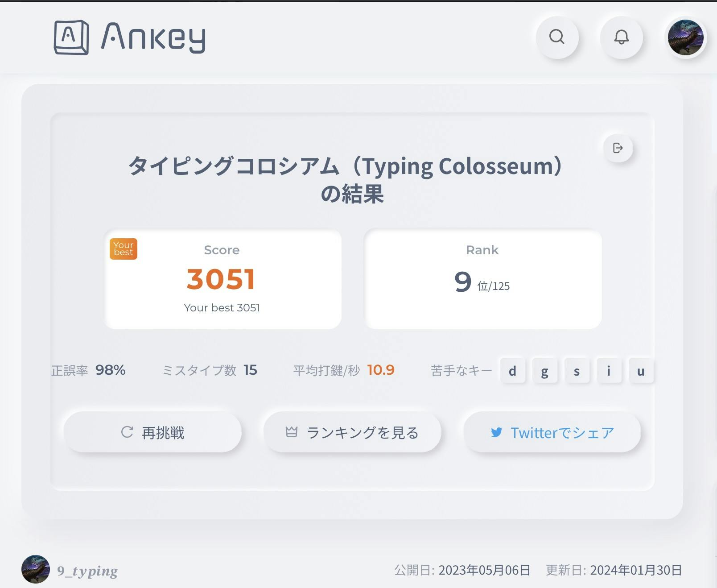The width and height of the screenshot is (717, 588).
Task: Click the Rank 9位/125 card
Action: [483, 279]
